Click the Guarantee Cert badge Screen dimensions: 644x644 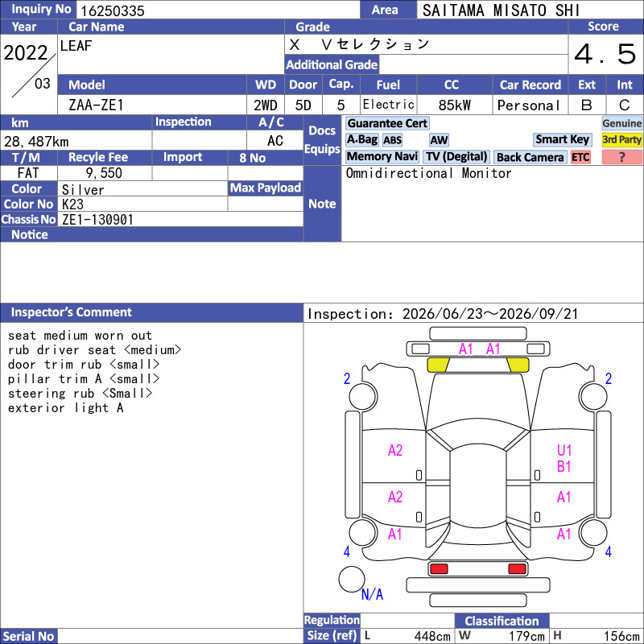tap(387, 123)
